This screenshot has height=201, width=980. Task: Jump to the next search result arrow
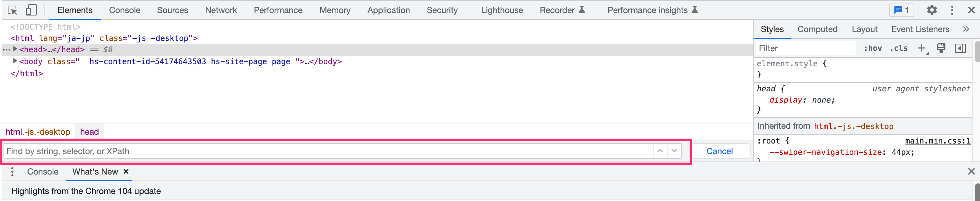click(x=674, y=151)
